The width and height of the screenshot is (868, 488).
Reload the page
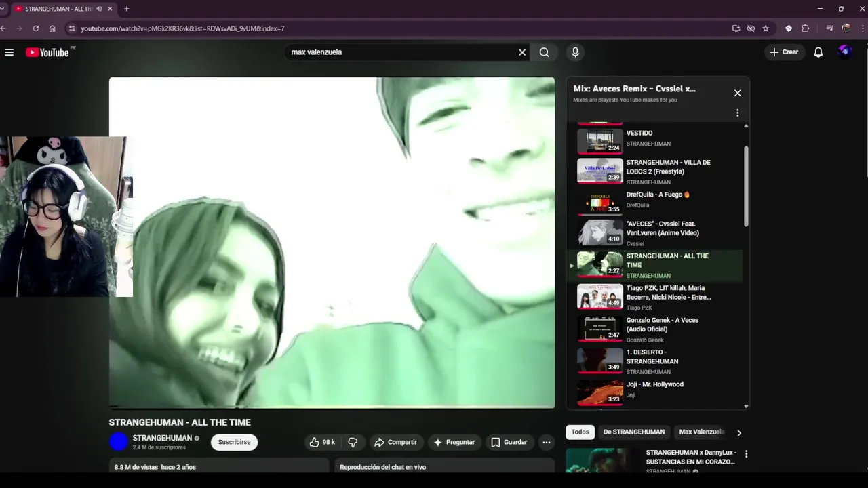click(36, 28)
